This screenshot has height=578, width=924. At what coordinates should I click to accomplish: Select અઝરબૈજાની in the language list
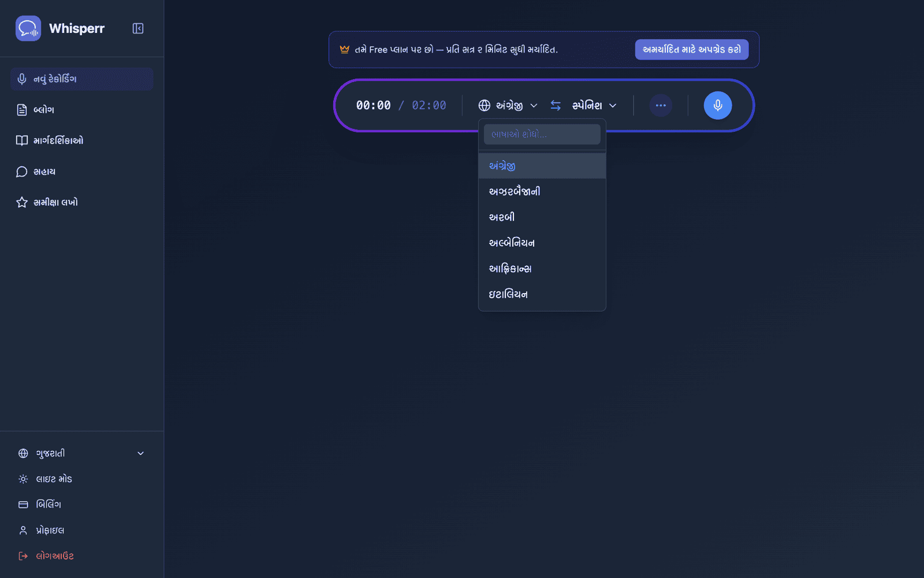point(542,191)
